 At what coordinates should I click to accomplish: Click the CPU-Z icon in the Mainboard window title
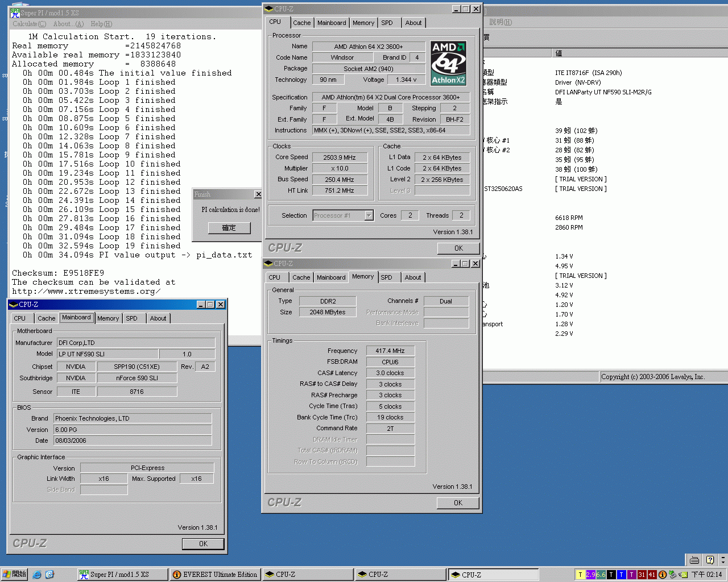pos(14,305)
